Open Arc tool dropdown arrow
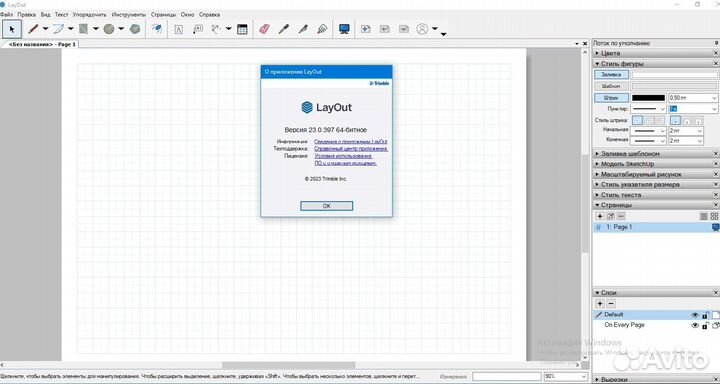The image size is (720, 384). tap(71, 29)
